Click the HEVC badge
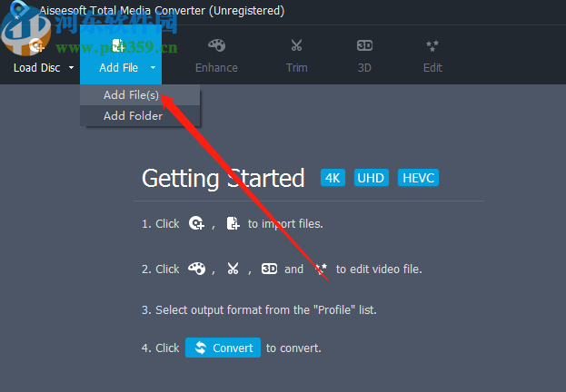566x392 pixels. (418, 178)
